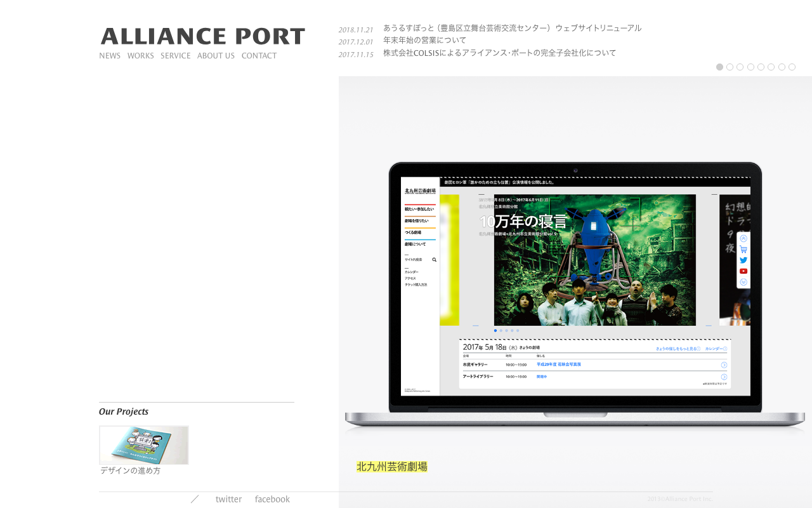The height and width of the screenshot is (508, 812).
Task: Click the ALLIANCE PORT logo
Action: [x=203, y=36]
